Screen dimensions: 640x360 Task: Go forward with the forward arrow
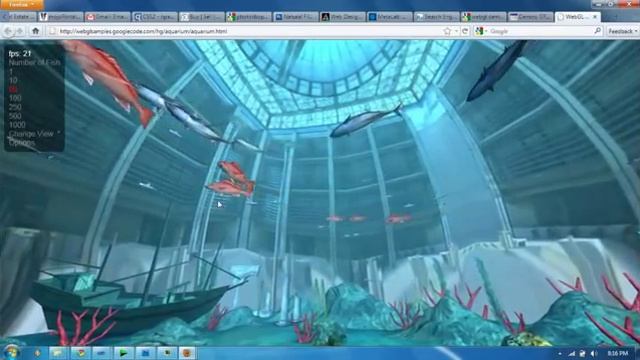click(x=19, y=31)
